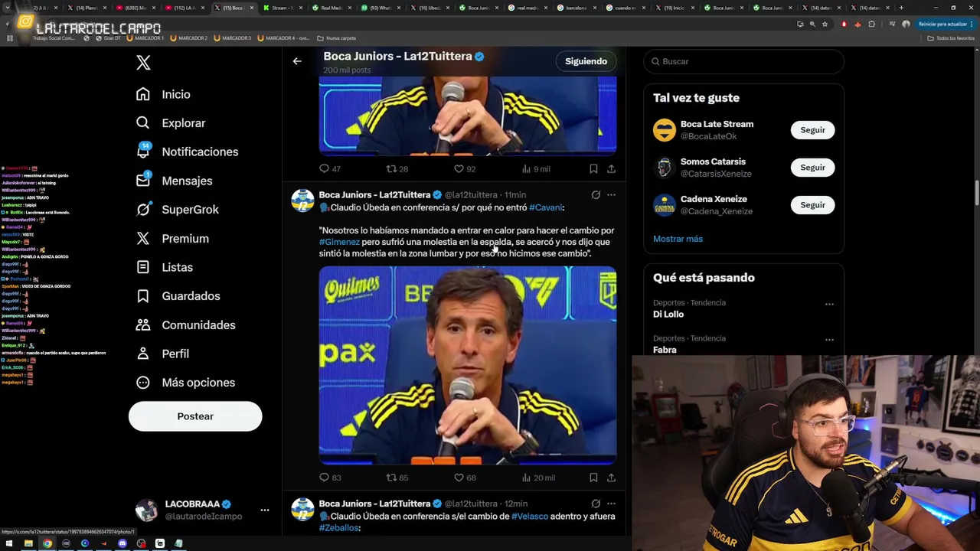Follow Boca Late Stream
980x551 pixels.
(x=812, y=130)
